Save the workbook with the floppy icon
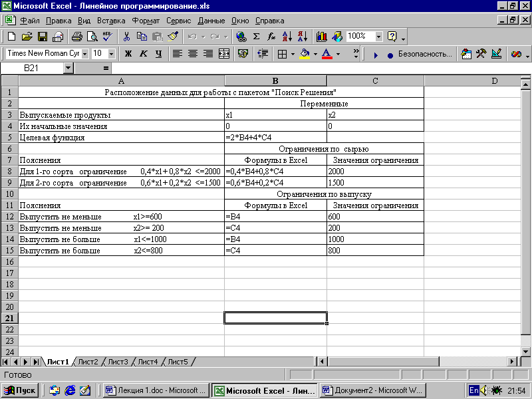532x399 pixels. coord(43,37)
